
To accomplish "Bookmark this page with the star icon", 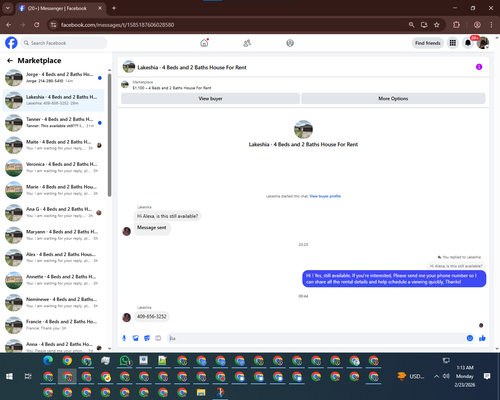I will click(437, 25).
